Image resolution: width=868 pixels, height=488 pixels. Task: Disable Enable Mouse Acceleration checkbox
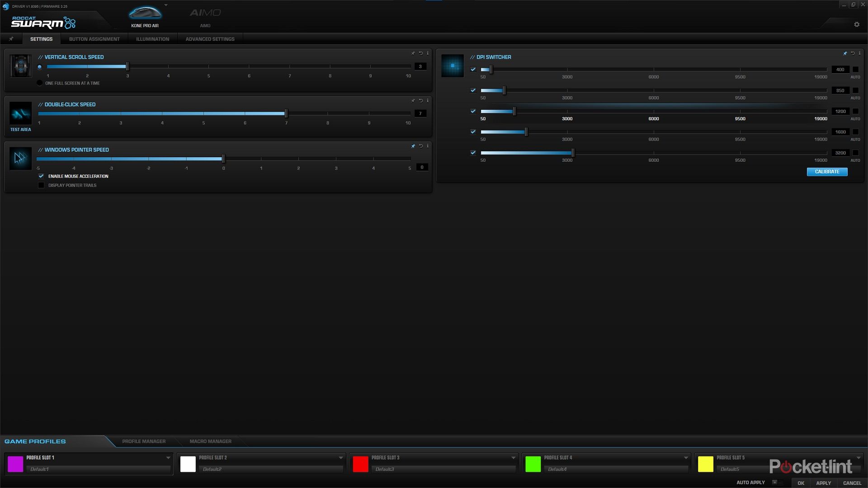click(41, 176)
